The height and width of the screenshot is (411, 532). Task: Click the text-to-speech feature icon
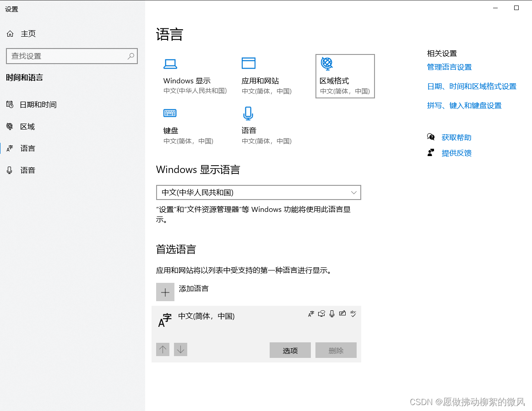322,314
